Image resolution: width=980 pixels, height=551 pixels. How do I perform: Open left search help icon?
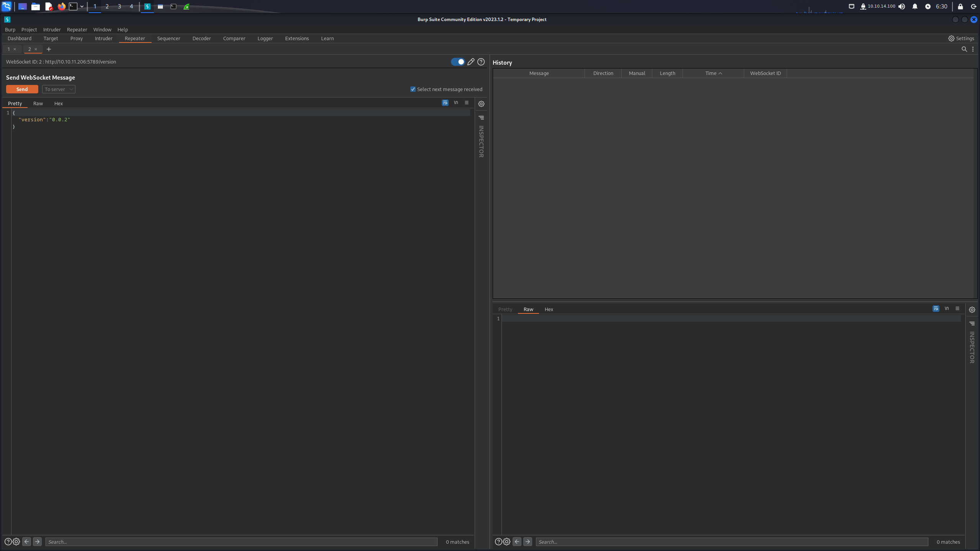click(8, 542)
